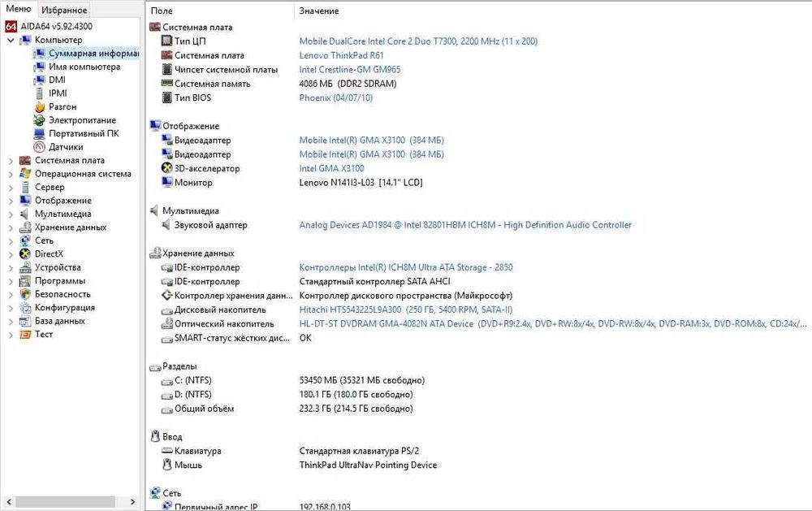This screenshot has height=511, width=812.
Task: Select the Стандартный контроллер SATA AHCI value
Action: (x=375, y=281)
